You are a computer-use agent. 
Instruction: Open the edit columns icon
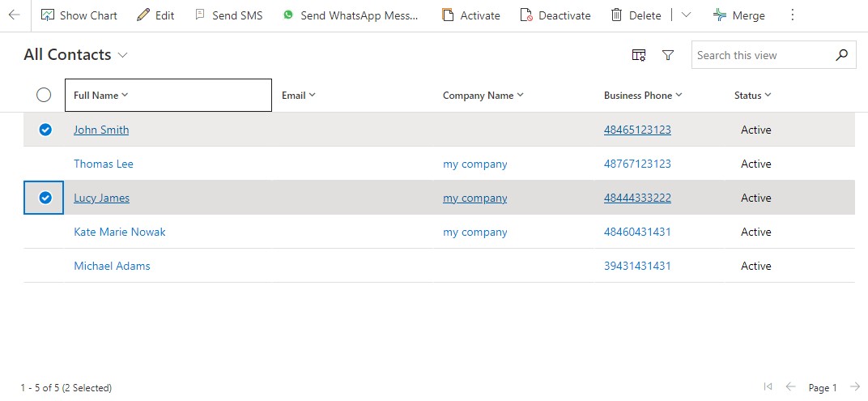639,55
